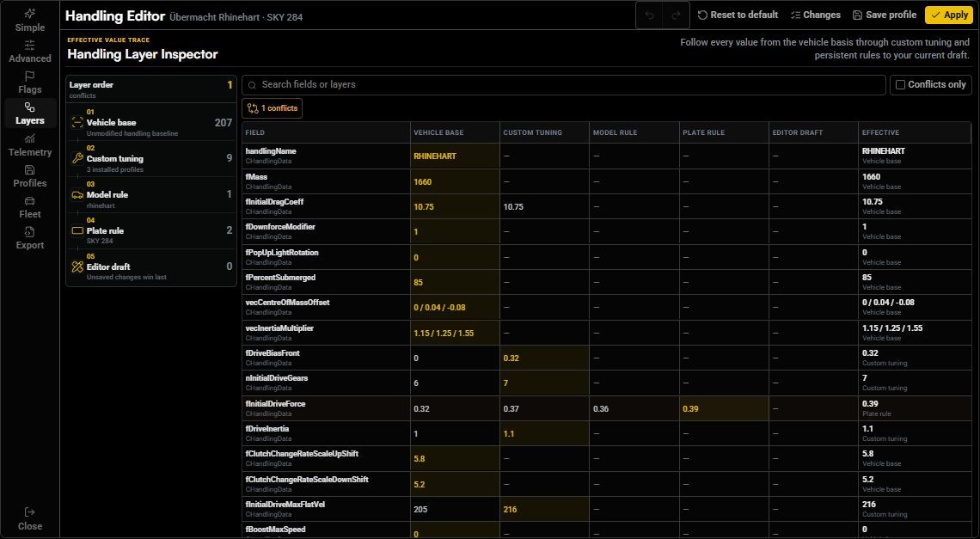The image size is (980, 539).
Task: Click fInitialDriveMaxFlatVel base value 205
Action: [420, 510]
